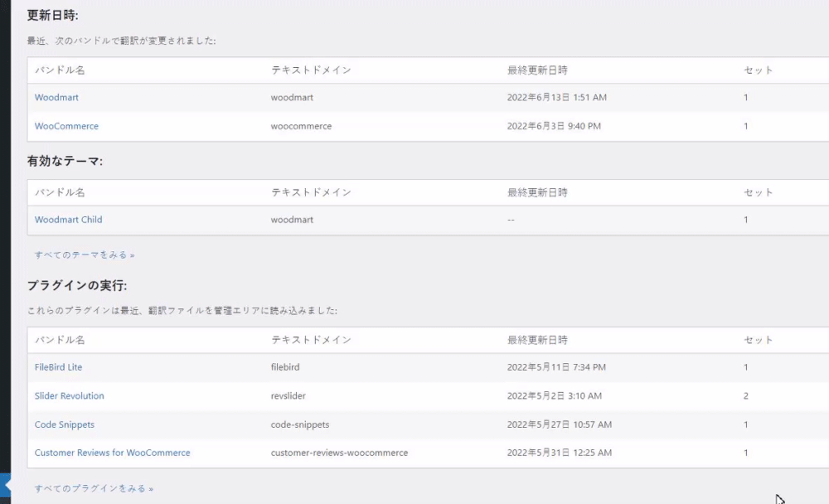Screen dimensions: 829x504
Task: Open the FileBird Lite plugin bundle
Action: click(x=58, y=367)
